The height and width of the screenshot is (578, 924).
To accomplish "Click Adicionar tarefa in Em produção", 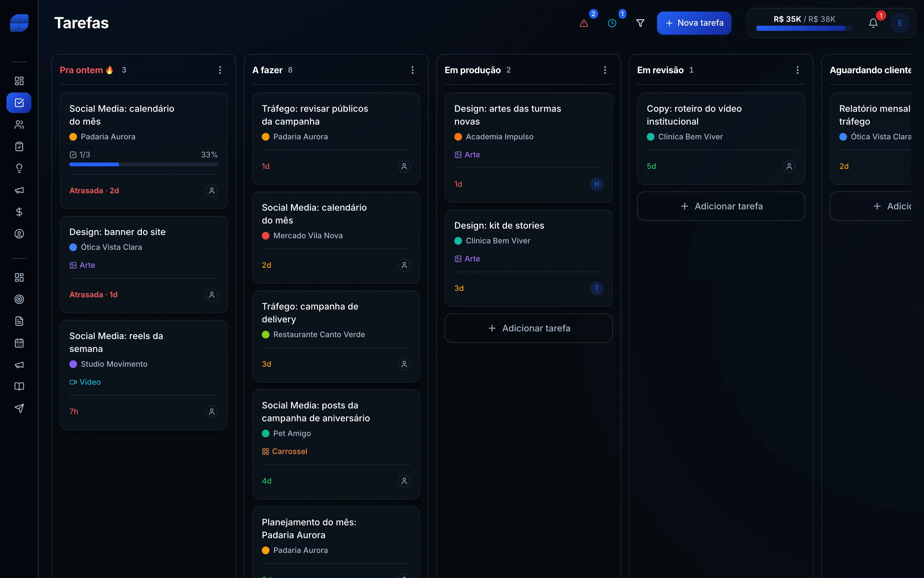I will point(528,328).
